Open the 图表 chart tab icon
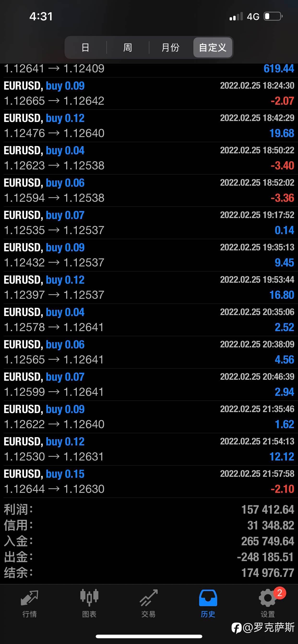Image resolution: width=298 pixels, height=644 pixels. click(89, 598)
